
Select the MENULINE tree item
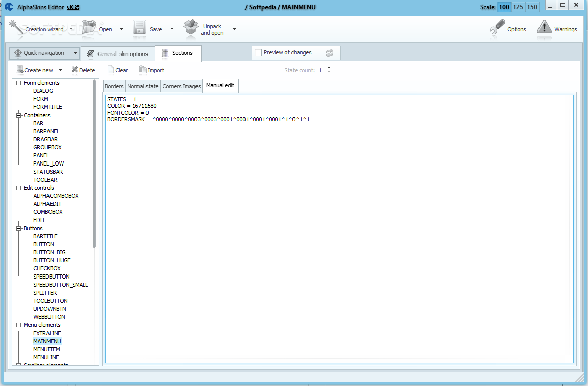click(x=46, y=358)
